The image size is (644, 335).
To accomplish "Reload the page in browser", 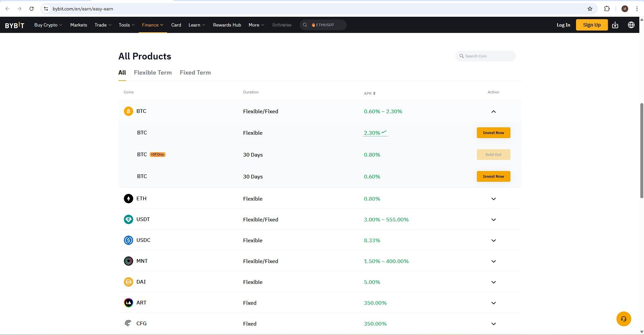I will (32, 9).
